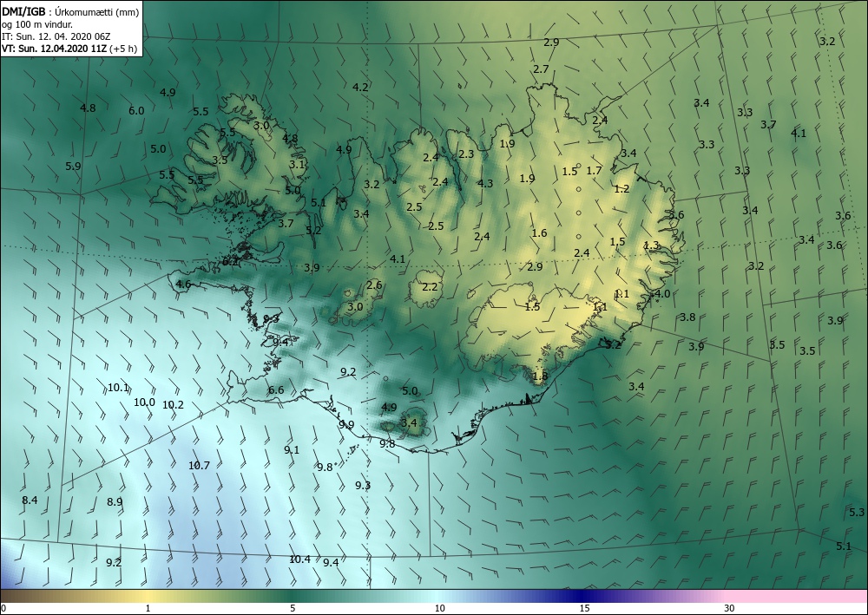Click the 9.1 value label
The width and height of the screenshot is (868, 615).
(x=292, y=450)
